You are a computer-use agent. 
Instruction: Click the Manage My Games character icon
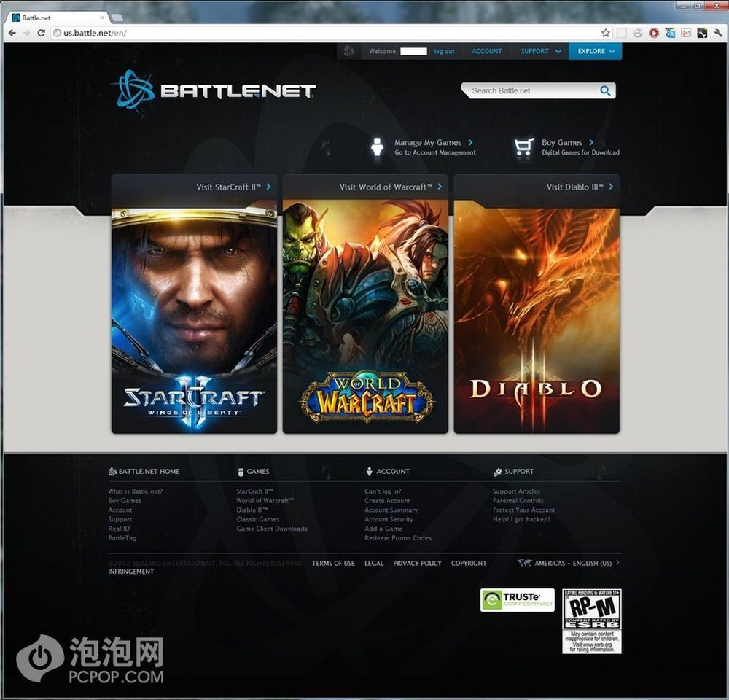[x=377, y=147]
